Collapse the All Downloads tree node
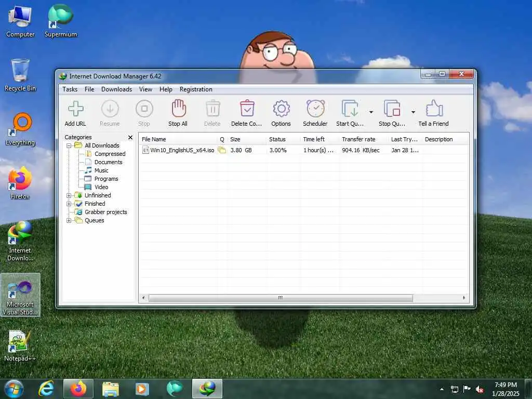This screenshot has height=399, width=532. pos(69,145)
